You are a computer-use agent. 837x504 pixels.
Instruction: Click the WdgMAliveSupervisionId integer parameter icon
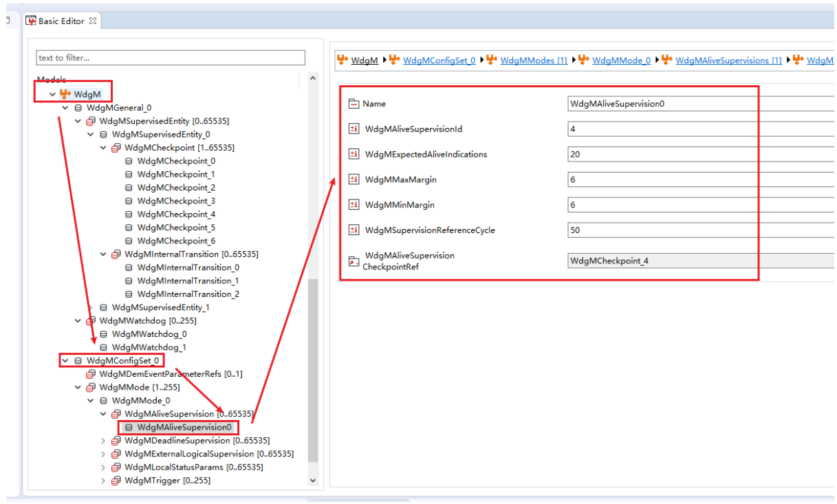coord(354,129)
